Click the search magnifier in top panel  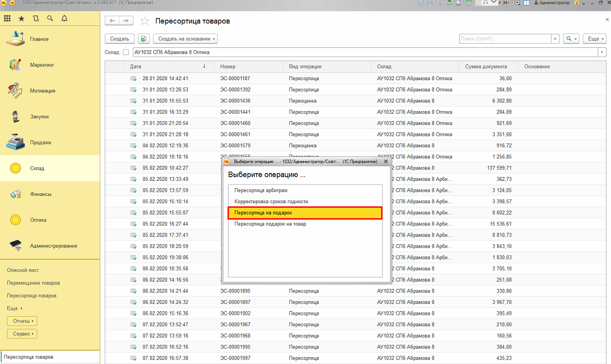click(50, 19)
